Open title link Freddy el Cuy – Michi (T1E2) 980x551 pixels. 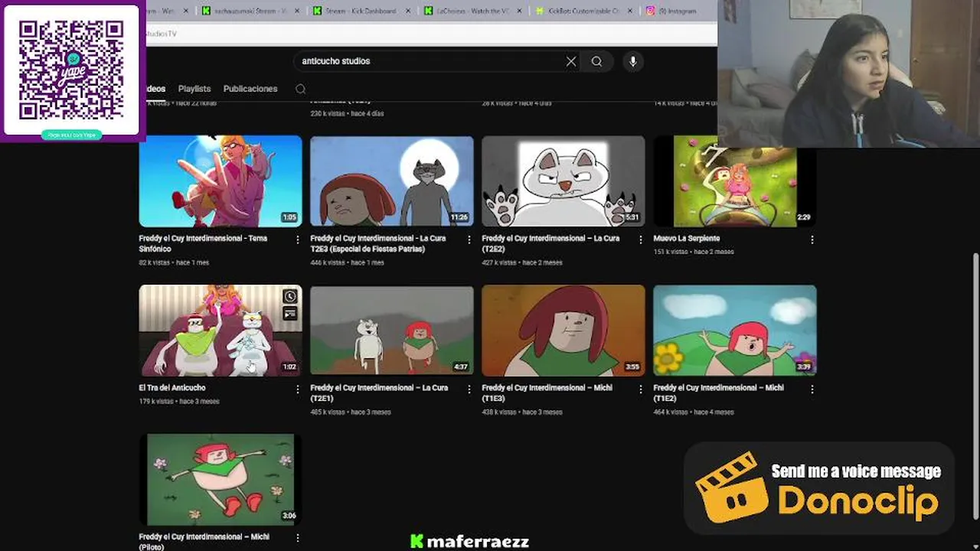click(718, 393)
